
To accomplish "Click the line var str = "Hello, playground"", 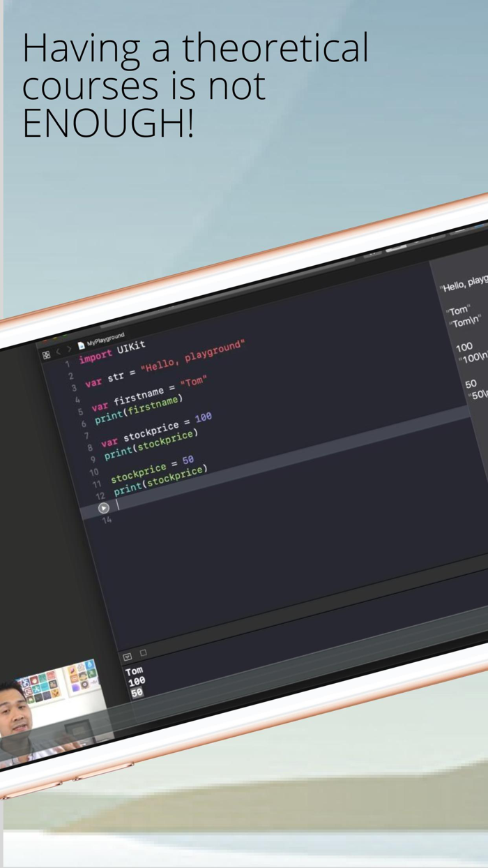I will point(165,363).
